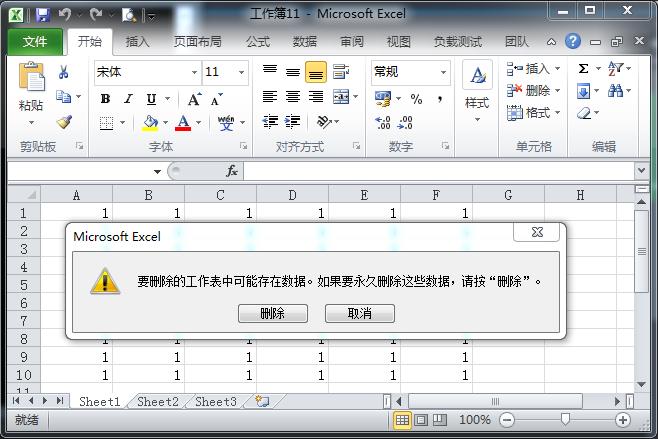Click the phonetic guide wén icon

[226, 123]
